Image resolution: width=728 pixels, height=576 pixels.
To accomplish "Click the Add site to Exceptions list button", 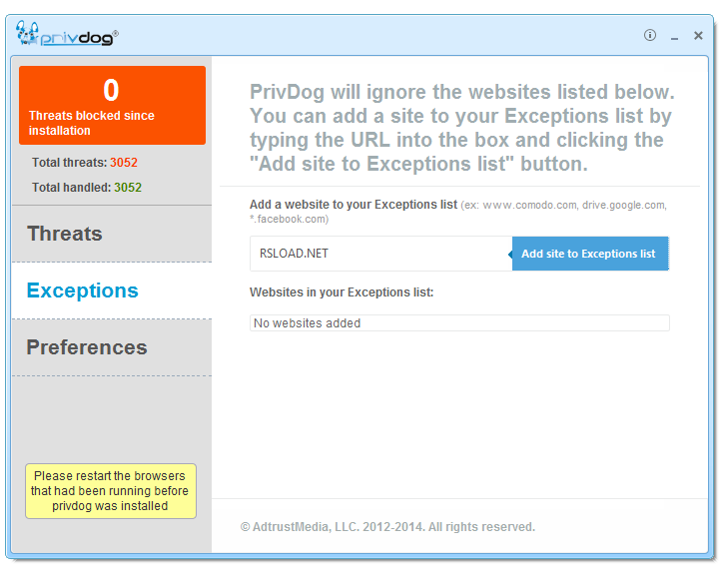I will pyautogui.click(x=589, y=254).
